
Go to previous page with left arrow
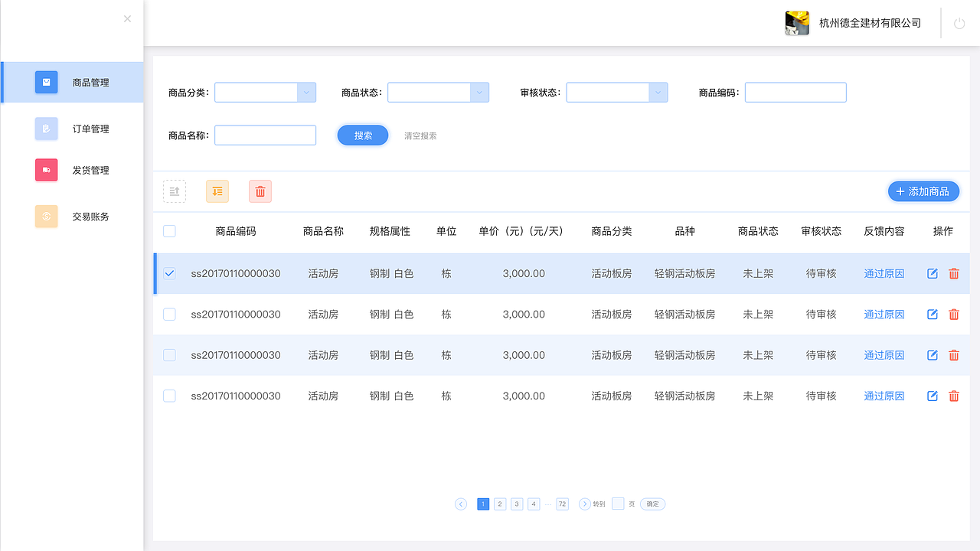point(461,504)
